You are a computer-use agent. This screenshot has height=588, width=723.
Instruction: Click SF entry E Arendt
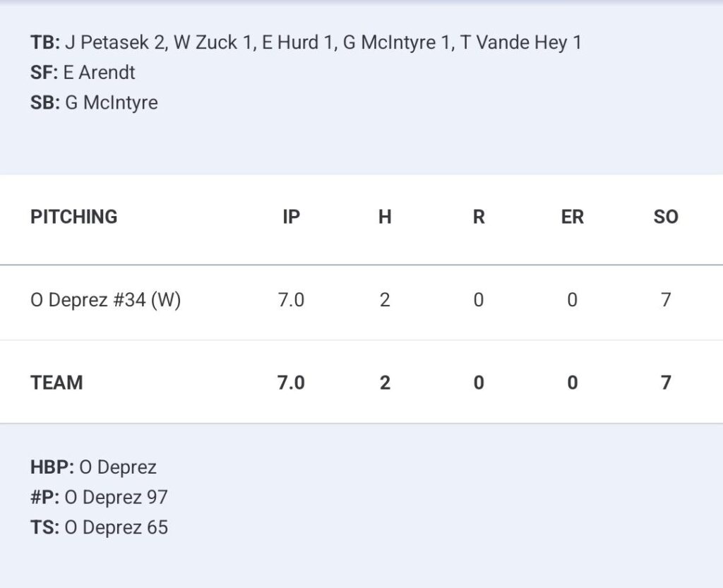[99, 72]
